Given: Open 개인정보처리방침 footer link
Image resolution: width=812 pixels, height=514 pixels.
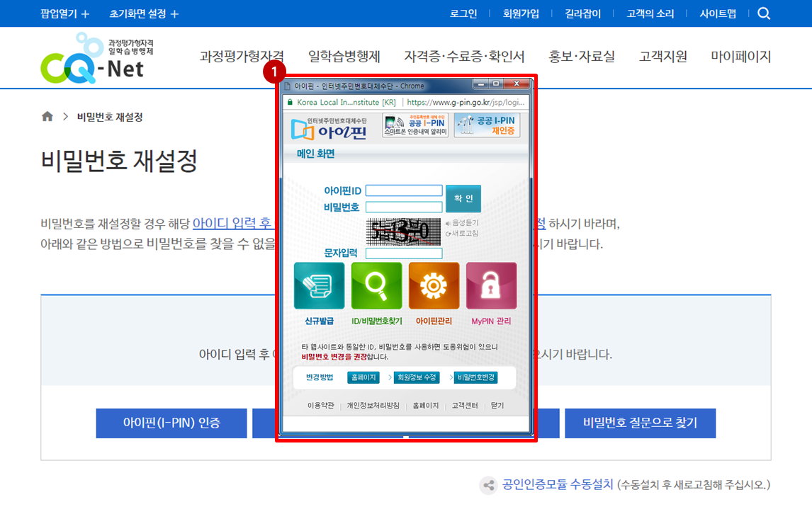Looking at the screenshot, I should pos(373,405).
